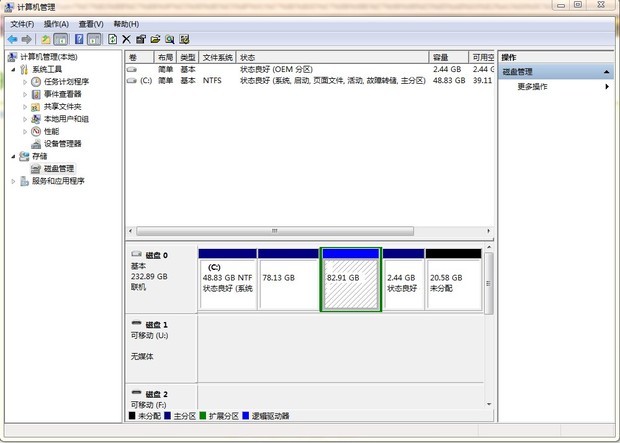
Task: Click the Delete X toolbar icon
Action: coord(126,39)
